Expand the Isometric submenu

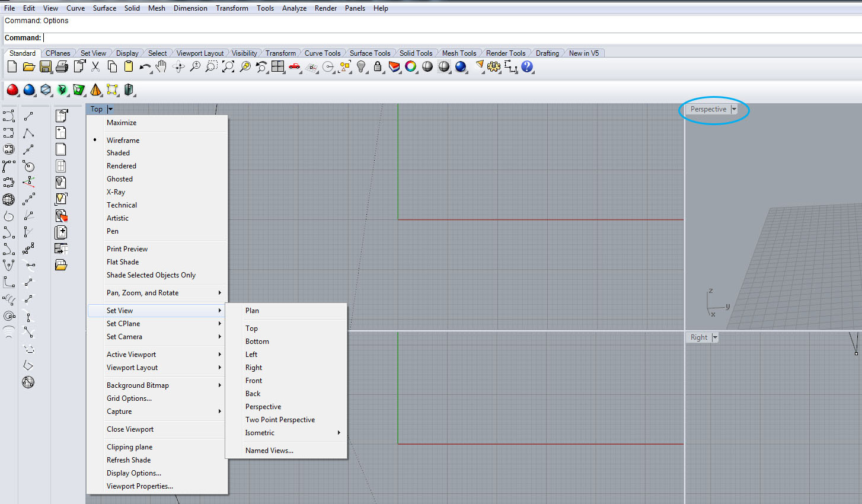click(x=286, y=433)
